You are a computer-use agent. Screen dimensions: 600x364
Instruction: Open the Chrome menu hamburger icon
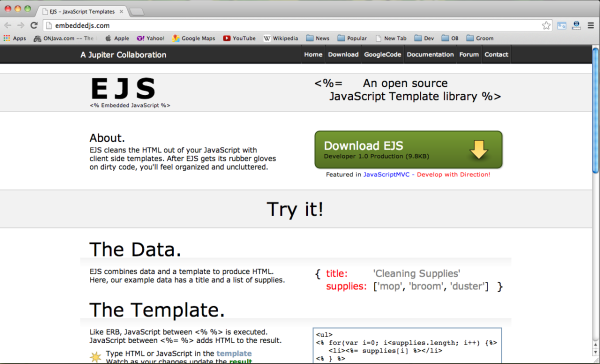coord(591,25)
